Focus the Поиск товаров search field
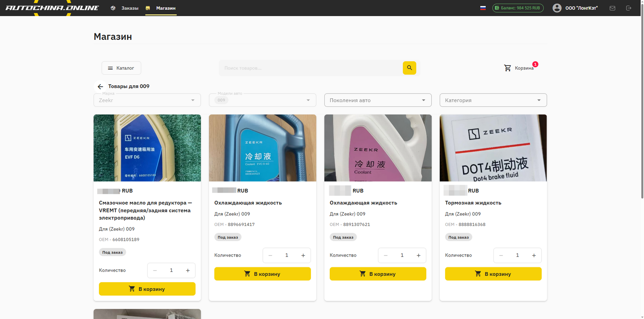This screenshot has height=319, width=644. tap(311, 68)
